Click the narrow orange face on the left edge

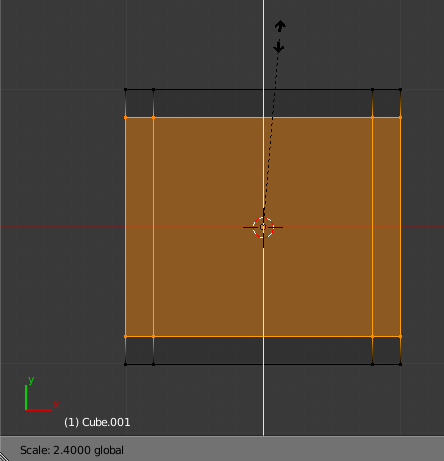pyautogui.click(x=139, y=227)
